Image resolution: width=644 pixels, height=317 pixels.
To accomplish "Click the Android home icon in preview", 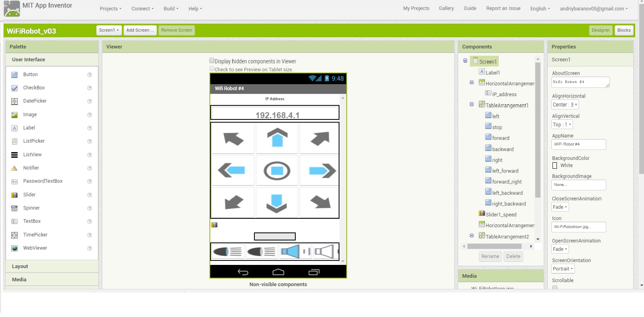I will [278, 272].
